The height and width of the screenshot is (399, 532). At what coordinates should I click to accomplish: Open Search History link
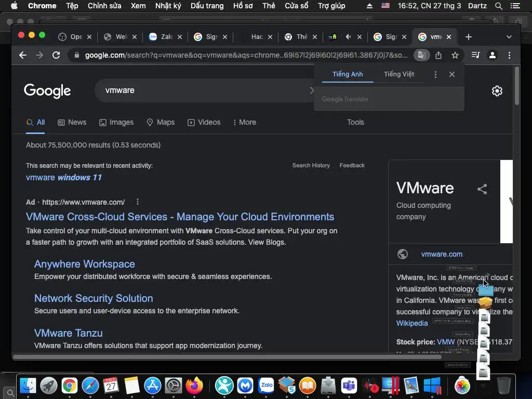(311, 165)
